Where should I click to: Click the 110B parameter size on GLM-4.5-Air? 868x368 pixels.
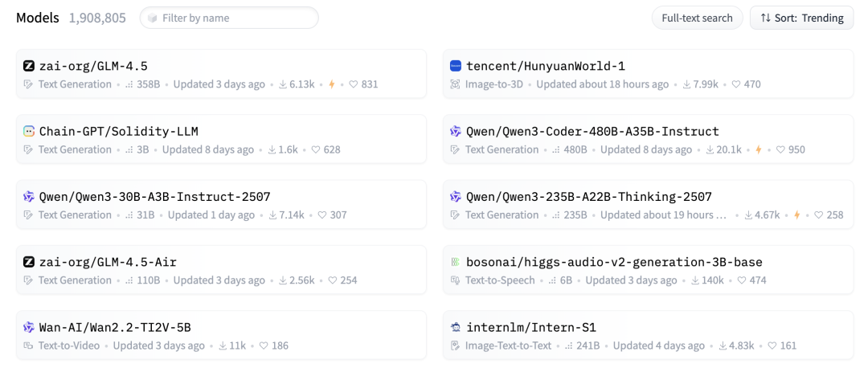[149, 280]
